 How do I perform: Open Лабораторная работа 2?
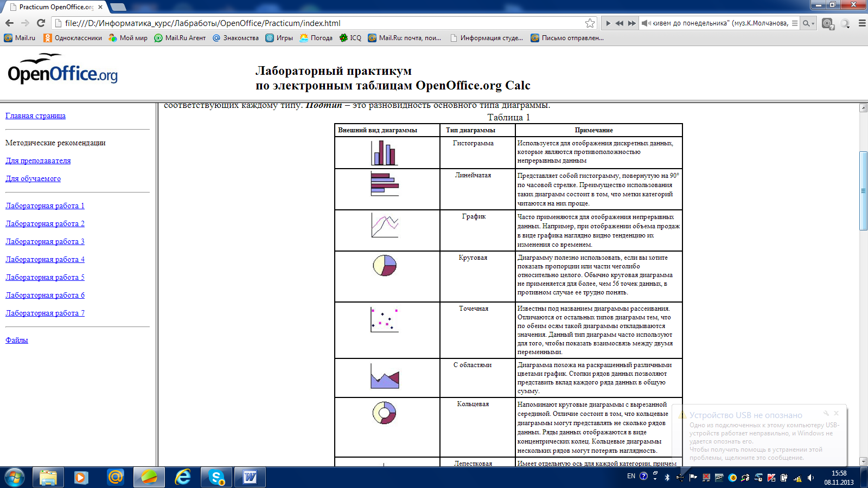point(45,223)
